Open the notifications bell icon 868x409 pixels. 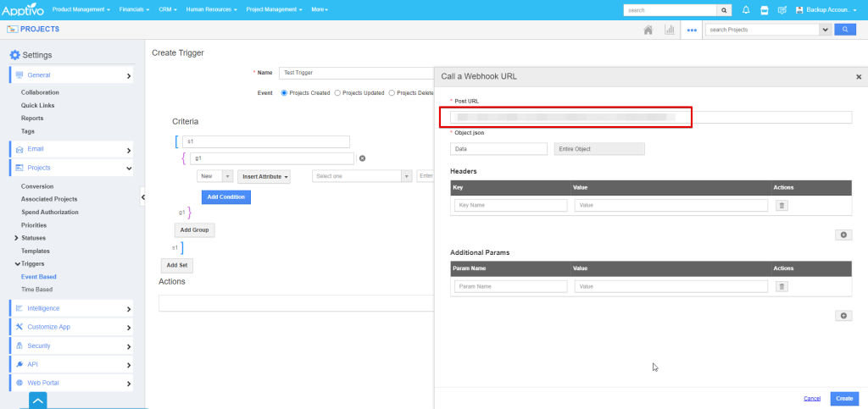click(746, 10)
